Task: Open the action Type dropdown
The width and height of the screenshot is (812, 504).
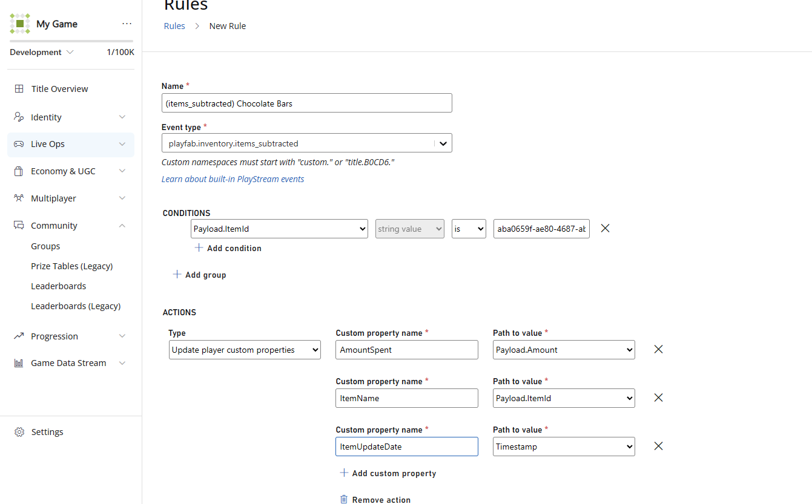Action: (245, 350)
